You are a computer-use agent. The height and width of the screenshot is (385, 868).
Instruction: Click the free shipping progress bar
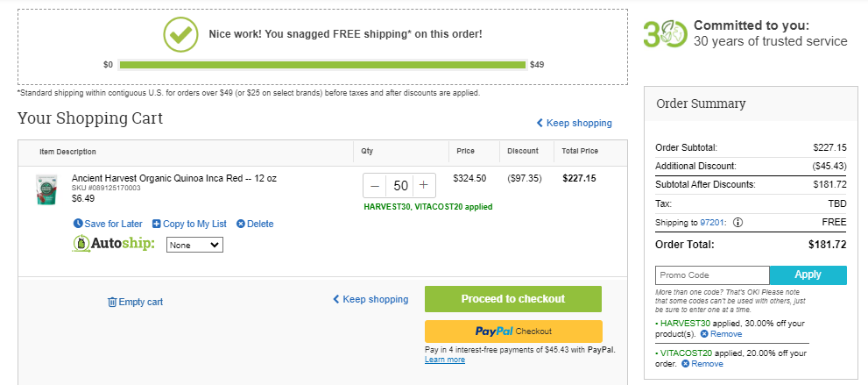[x=322, y=65]
